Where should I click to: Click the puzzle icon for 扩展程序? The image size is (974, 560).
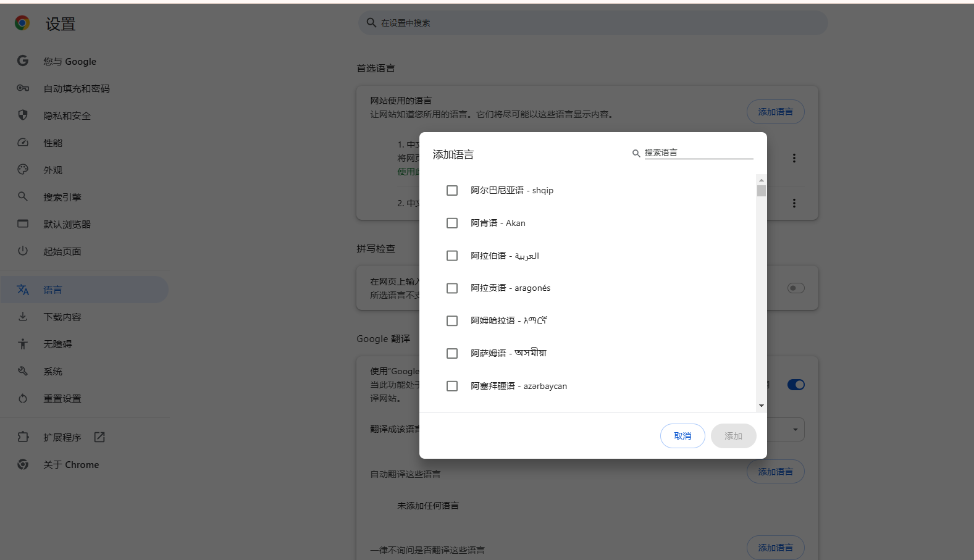tap(23, 437)
